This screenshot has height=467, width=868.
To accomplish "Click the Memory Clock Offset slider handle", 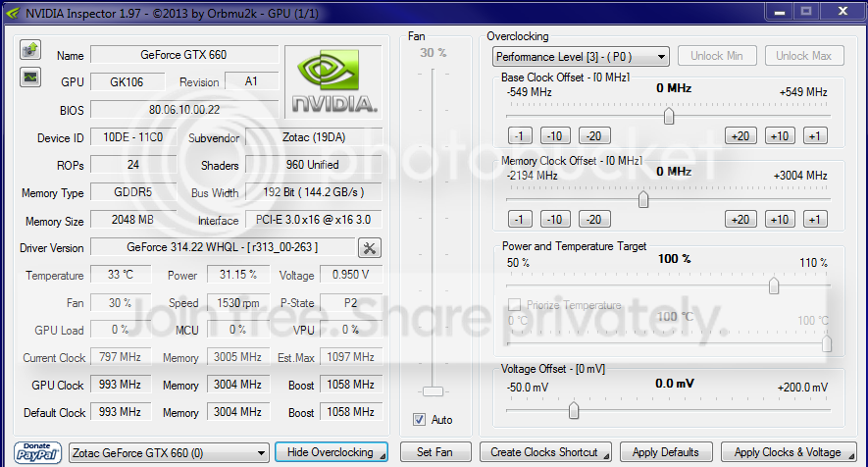I will pyautogui.click(x=643, y=199).
